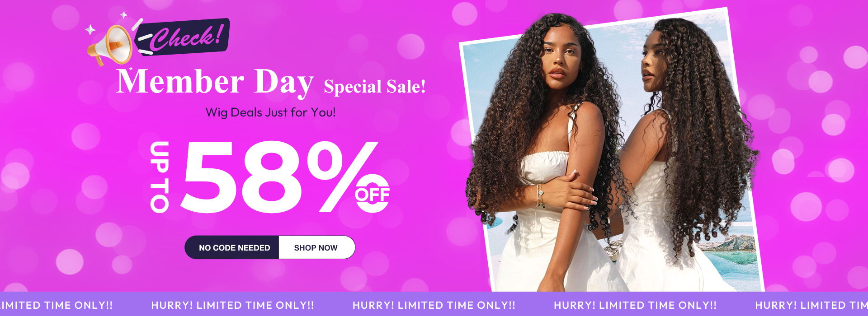
Task: Click the circular OFF badge
Action: click(372, 194)
